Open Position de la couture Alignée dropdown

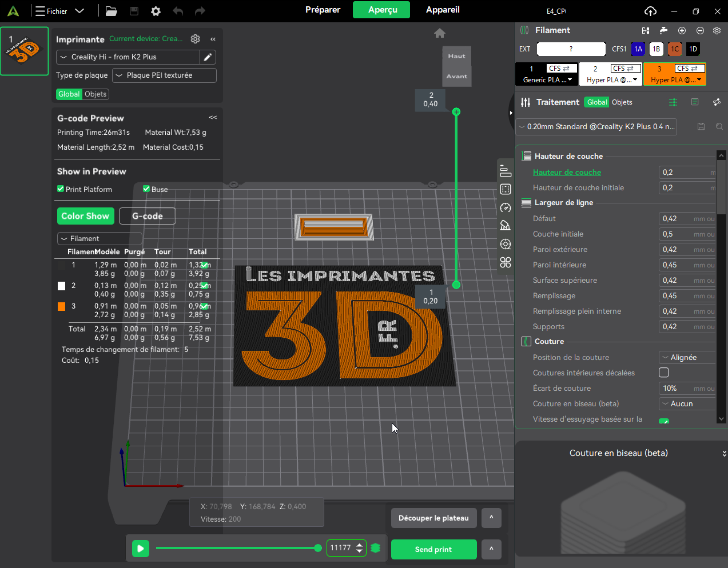click(x=687, y=358)
